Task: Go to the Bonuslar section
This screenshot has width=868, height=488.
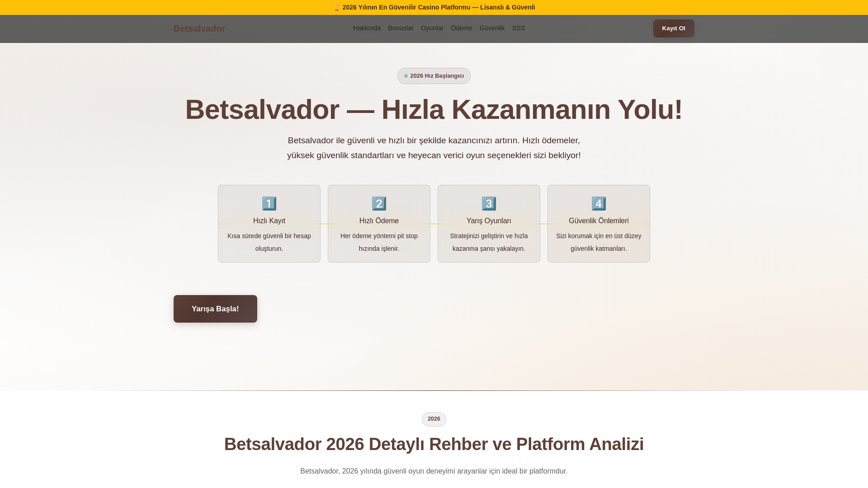Action: click(401, 28)
